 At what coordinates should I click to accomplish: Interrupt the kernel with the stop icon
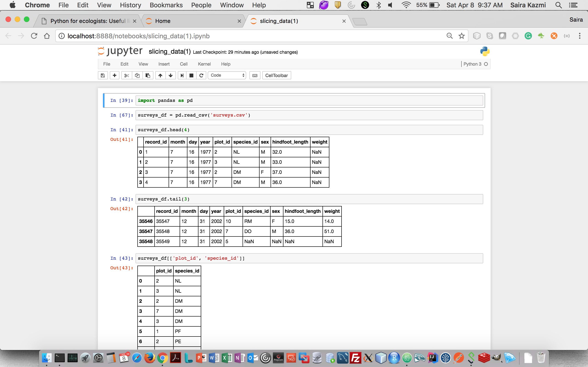click(192, 75)
